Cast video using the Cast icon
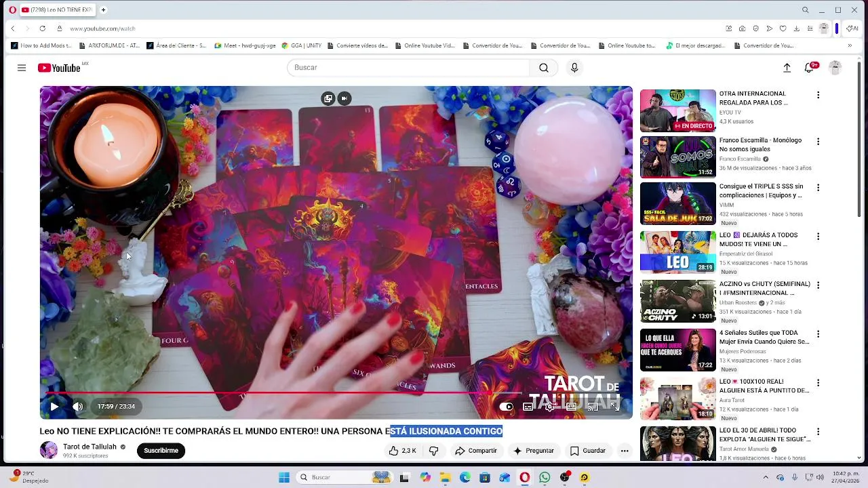This screenshot has width=868, height=488. tap(593, 407)
